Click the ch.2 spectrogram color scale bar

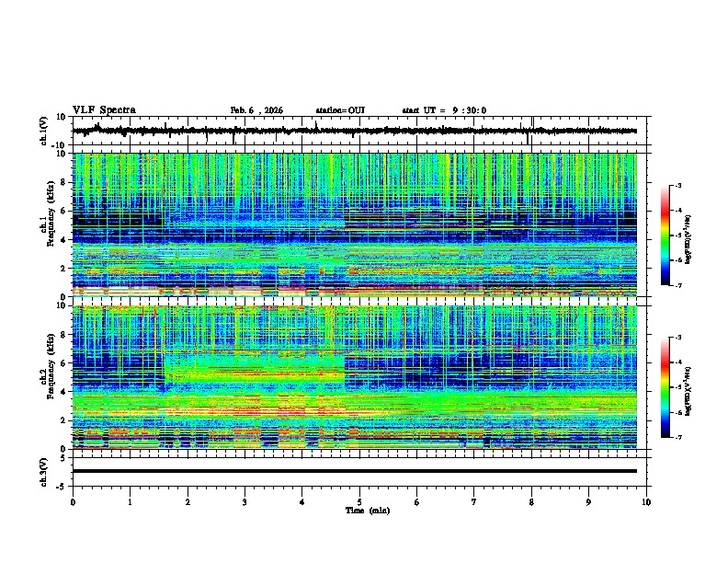[665, 387]
